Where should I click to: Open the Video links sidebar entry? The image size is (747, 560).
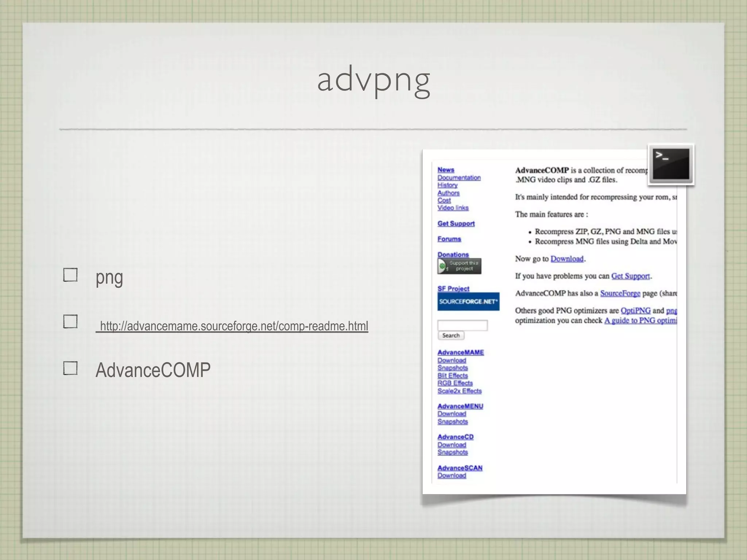453,208
